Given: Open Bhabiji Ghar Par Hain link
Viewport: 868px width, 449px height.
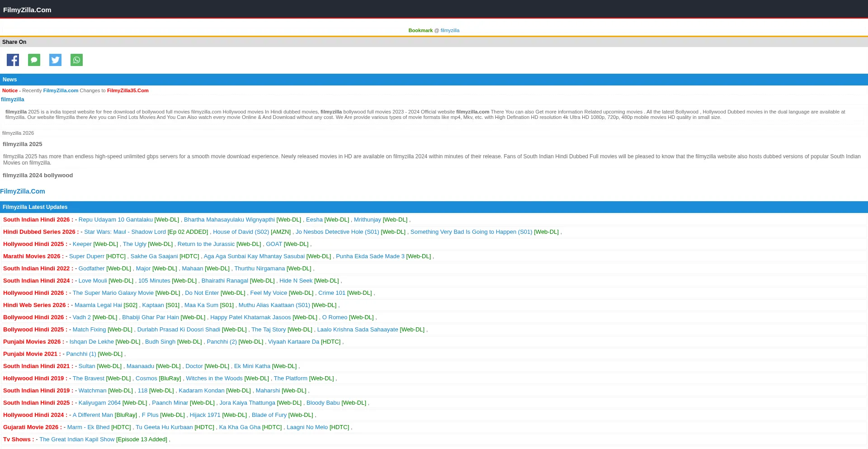Looking at the screenshot, I should (x=151, y=317).
